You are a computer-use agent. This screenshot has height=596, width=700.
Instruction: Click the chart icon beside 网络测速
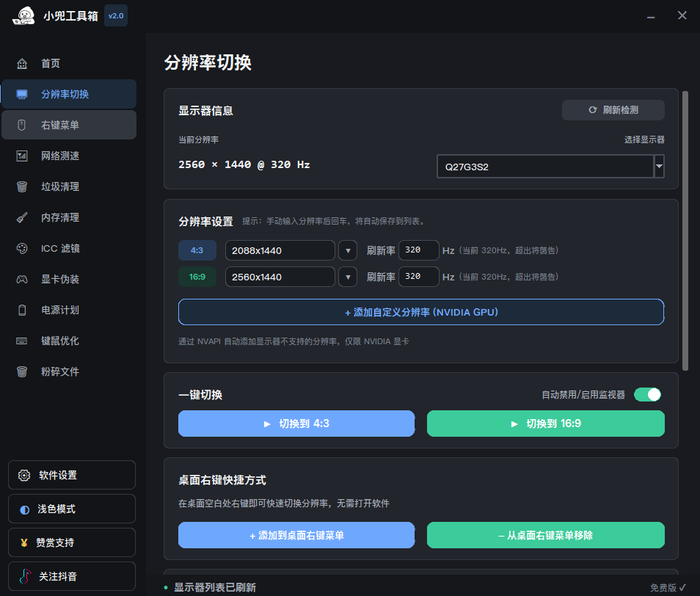point(22,156)
